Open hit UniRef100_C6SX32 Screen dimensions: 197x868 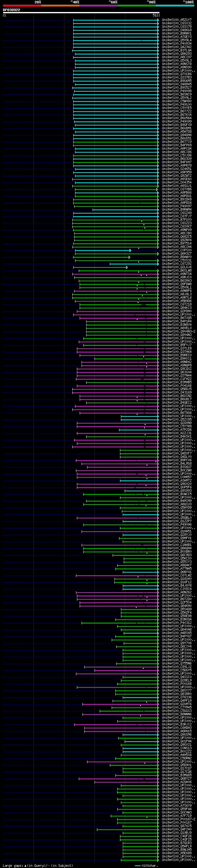point(177,23)
